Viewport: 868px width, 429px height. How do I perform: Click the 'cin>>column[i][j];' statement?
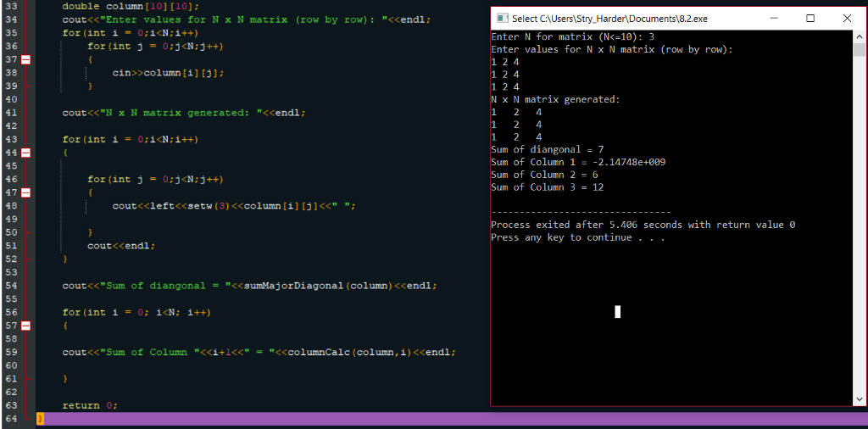coord(169,73)
